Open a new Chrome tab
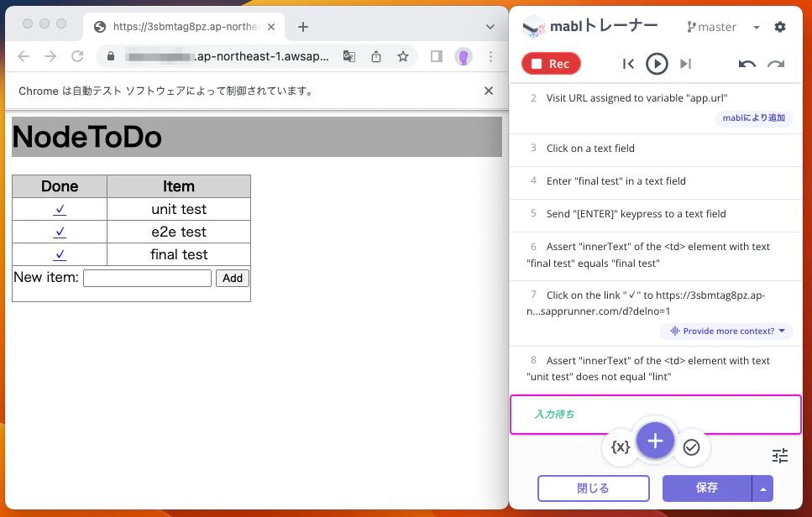 303,26
